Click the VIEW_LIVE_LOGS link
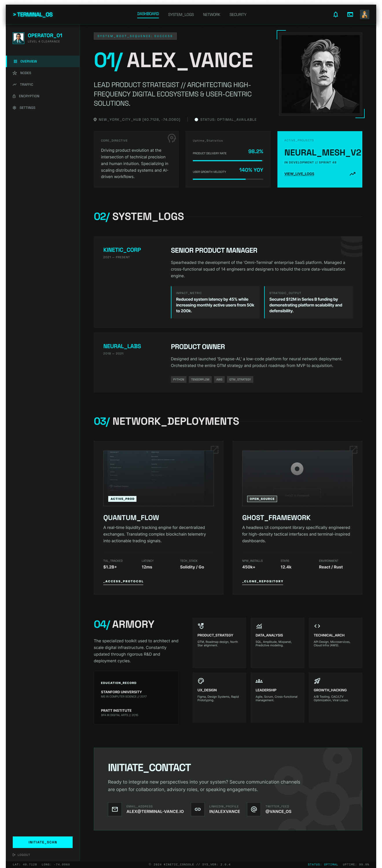 tap(299, 174)
